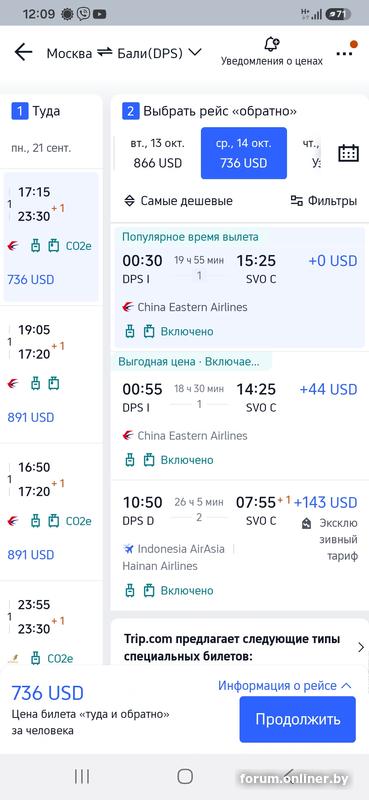The width and height of the screenshot is (369, 800).
Task: Tap the Продолжить button
Action: click(x=298, y=719)
